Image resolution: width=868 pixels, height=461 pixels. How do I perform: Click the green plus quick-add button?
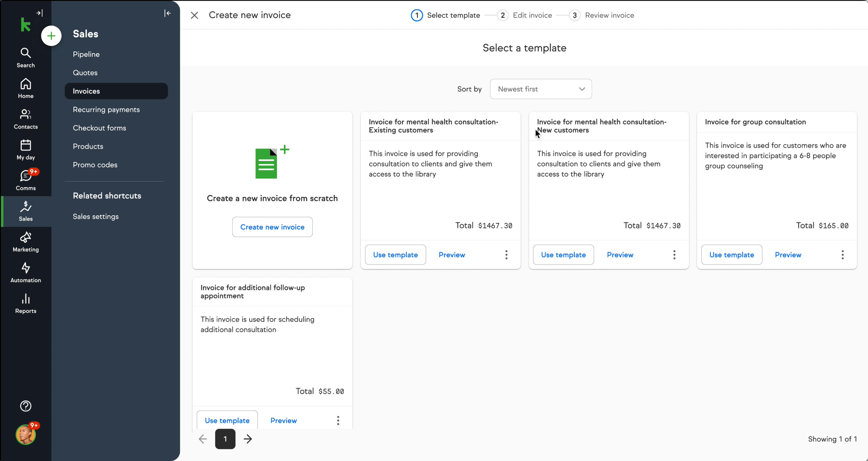51,36
